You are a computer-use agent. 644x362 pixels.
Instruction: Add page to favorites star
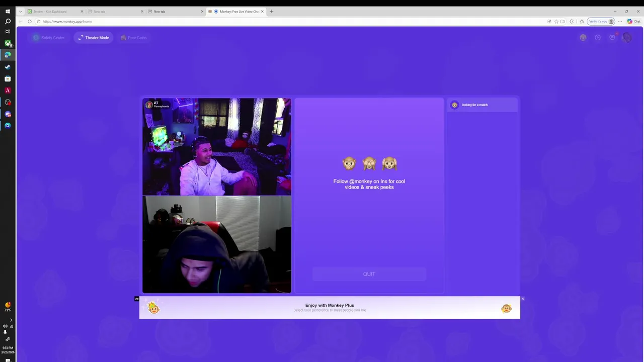[x=556, y=22]
